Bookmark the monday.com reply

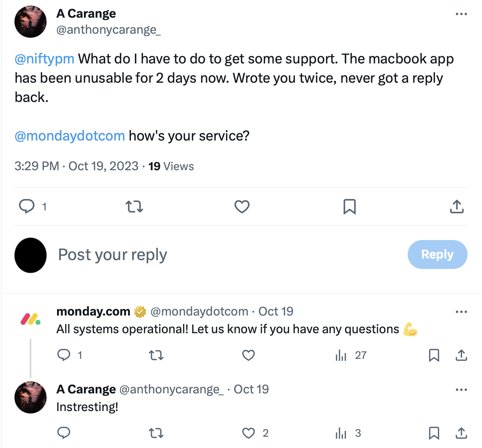(434, 355)
